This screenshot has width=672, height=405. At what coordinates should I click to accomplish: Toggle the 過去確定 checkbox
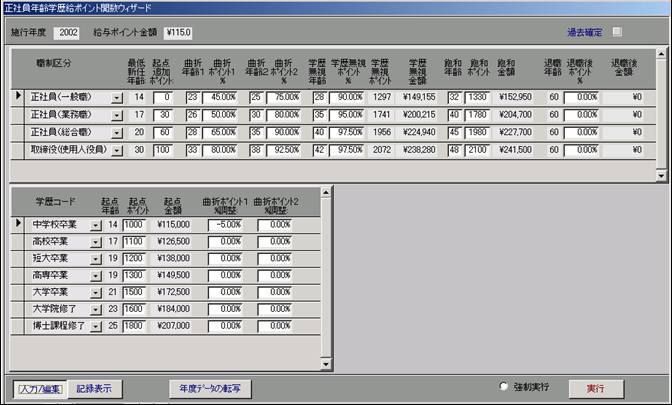point(617,32)
